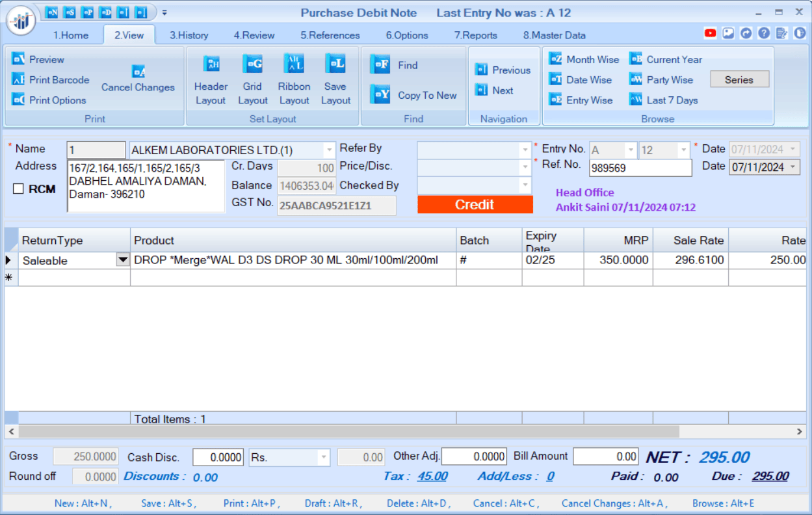Select the WAL D3 DS DROP product cell
812x515 pixels.
point(293,260)
